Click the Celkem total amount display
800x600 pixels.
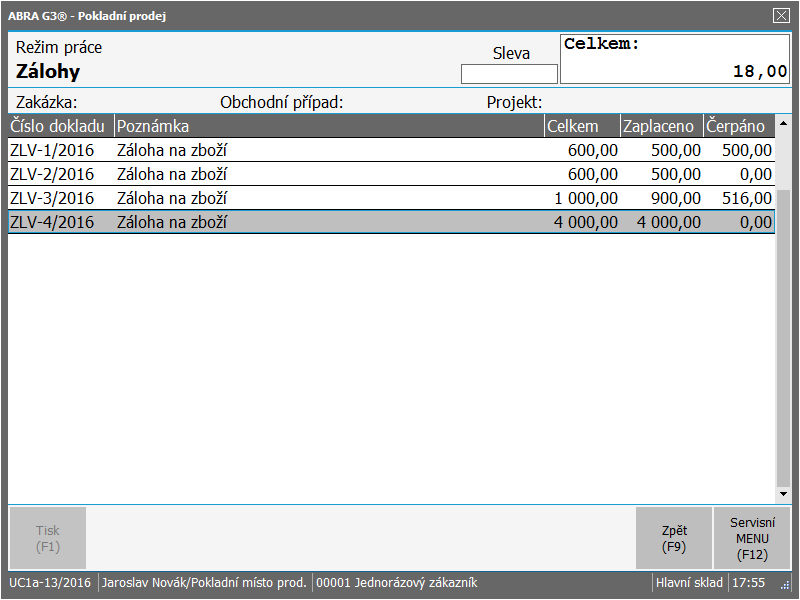click(x=675, y=59)
